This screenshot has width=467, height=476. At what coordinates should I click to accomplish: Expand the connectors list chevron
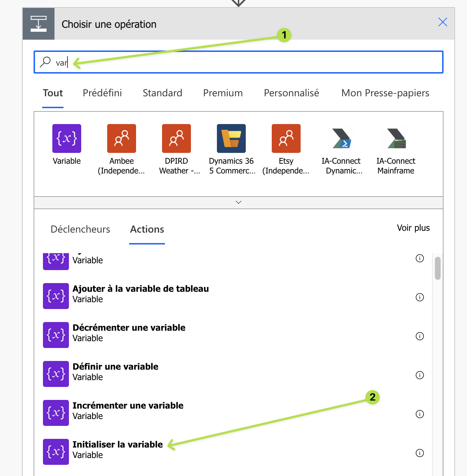point(239,202)
